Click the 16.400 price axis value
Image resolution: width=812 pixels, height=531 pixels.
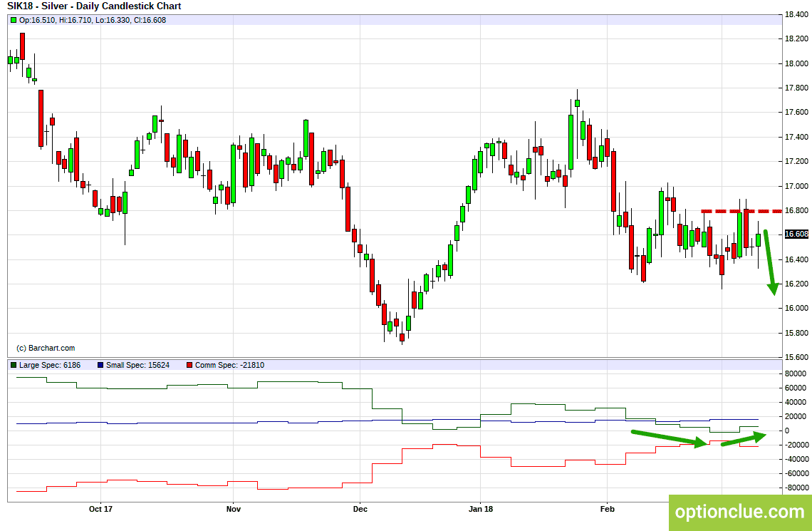click(796, 259)
